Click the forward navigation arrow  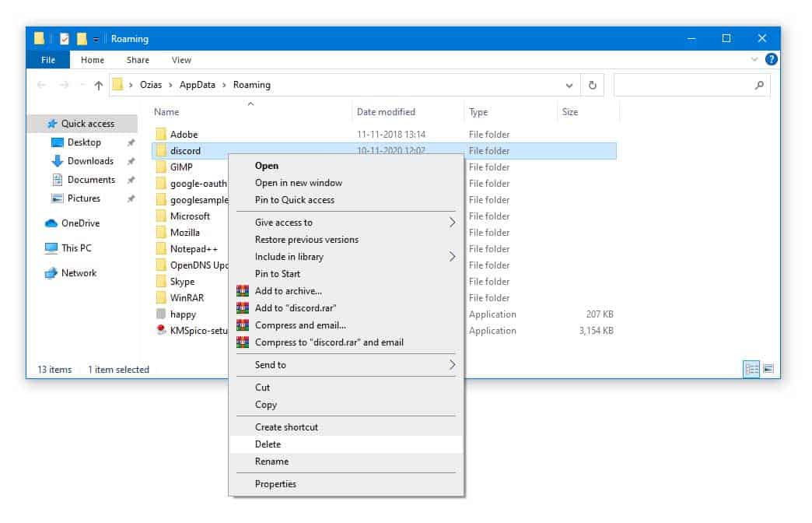64,85
